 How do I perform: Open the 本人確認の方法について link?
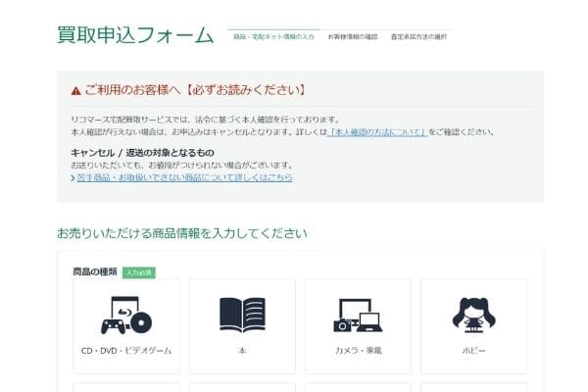coord(377,132)
